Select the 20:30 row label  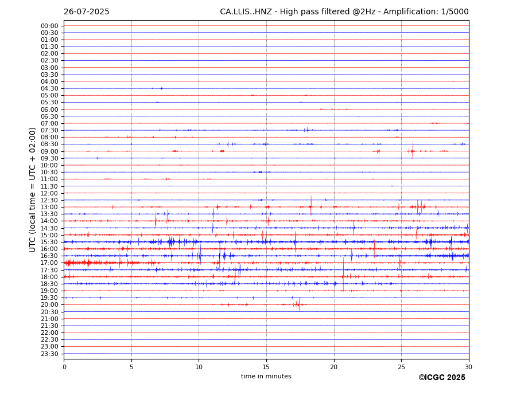49,312
